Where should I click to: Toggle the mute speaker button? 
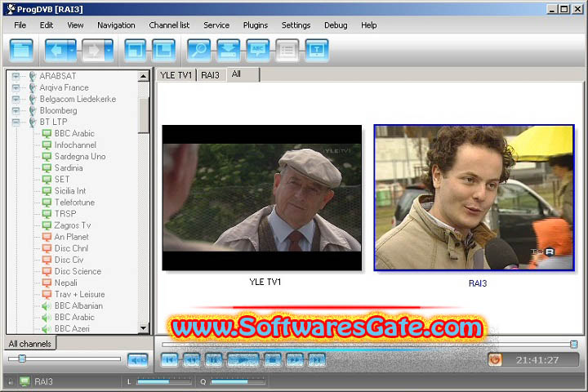pyautogui.click(x=138, y=360)
